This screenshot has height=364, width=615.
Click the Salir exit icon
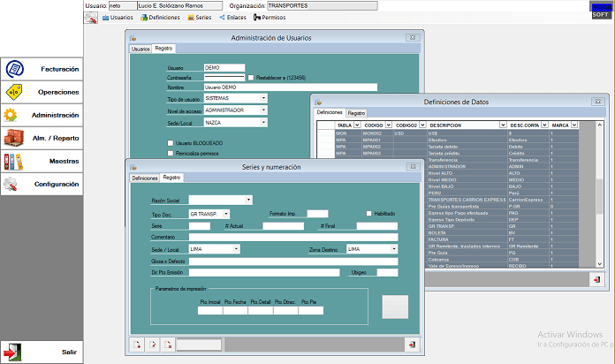(x=12, y=353)
